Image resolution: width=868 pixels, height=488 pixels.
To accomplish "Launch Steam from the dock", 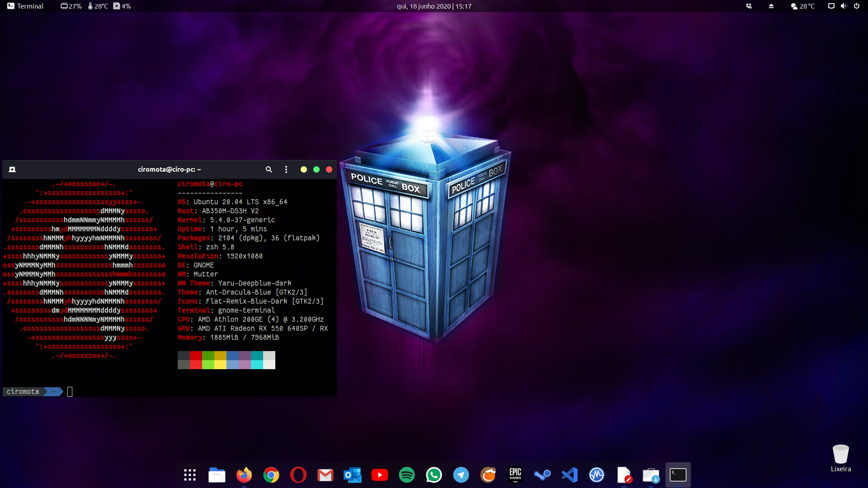I will (542, 475).
